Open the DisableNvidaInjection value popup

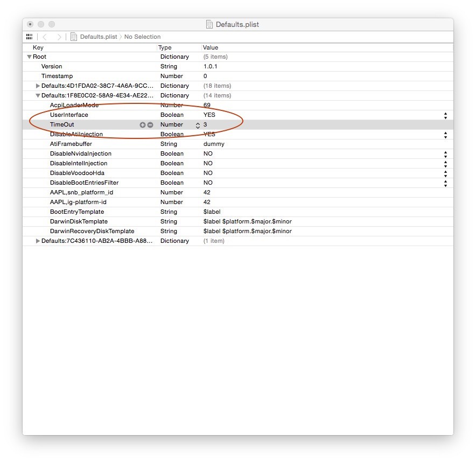tap(445, 155)
